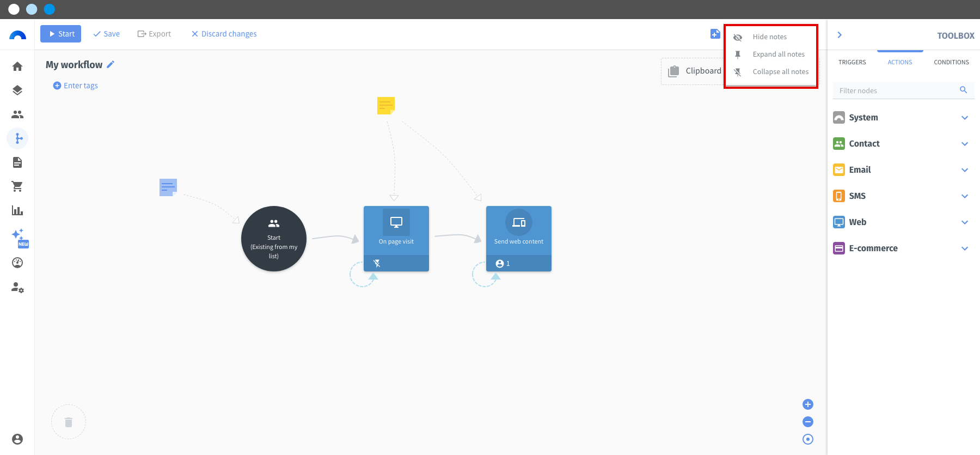Click the My workflow title

point(74,65)
